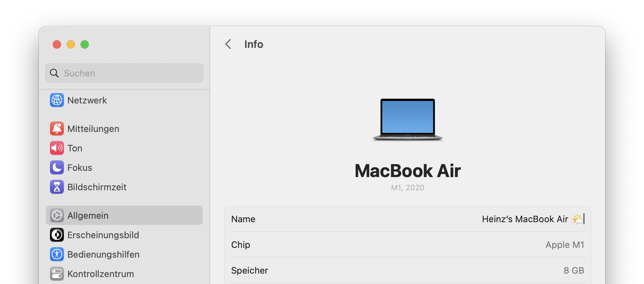Click the Mitteilungen bell icon
Viewport: 644px width, 284px height.
pos(57,129)
